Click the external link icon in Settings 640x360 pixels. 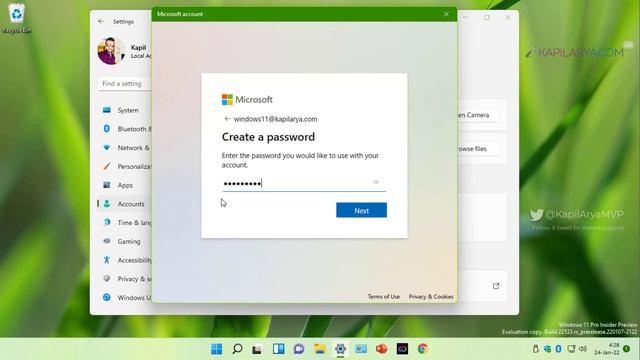click(496, 286)
